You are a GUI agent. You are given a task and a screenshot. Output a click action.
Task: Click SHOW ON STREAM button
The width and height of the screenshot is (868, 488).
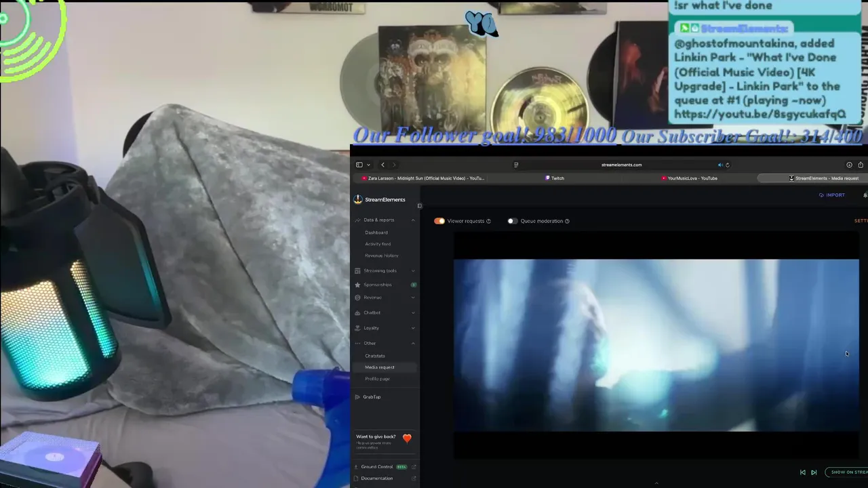point(847,472)
